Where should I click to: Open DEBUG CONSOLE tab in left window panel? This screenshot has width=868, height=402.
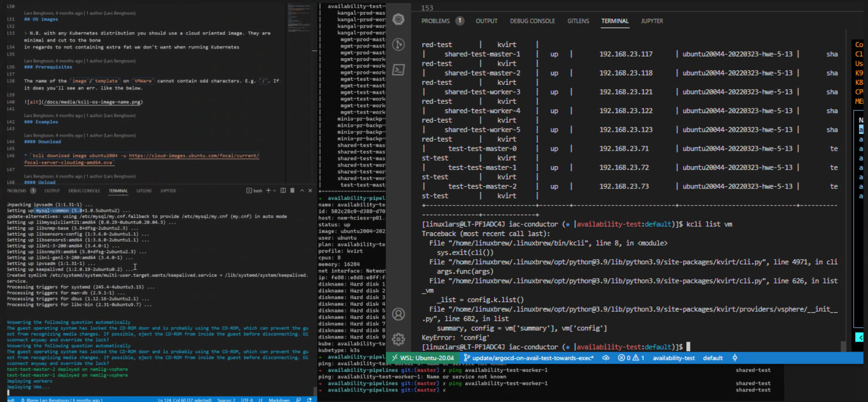[84, 191]
